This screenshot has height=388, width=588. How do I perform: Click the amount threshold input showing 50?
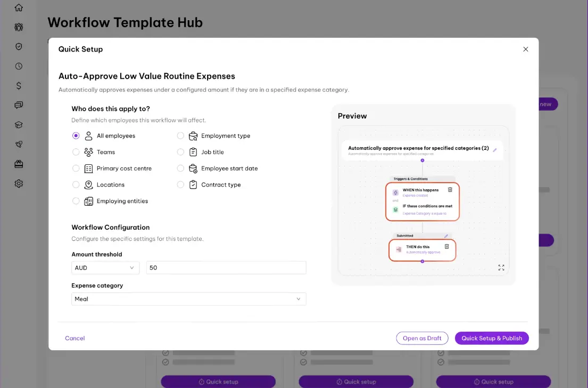tap(226, 267)
